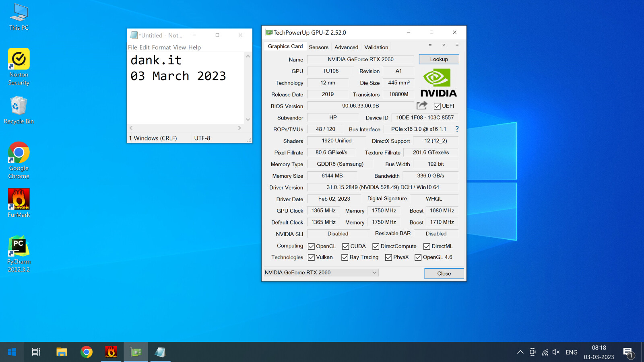Click ENG language indicator
Screen dimensions: 644x362
coord(572,352)
